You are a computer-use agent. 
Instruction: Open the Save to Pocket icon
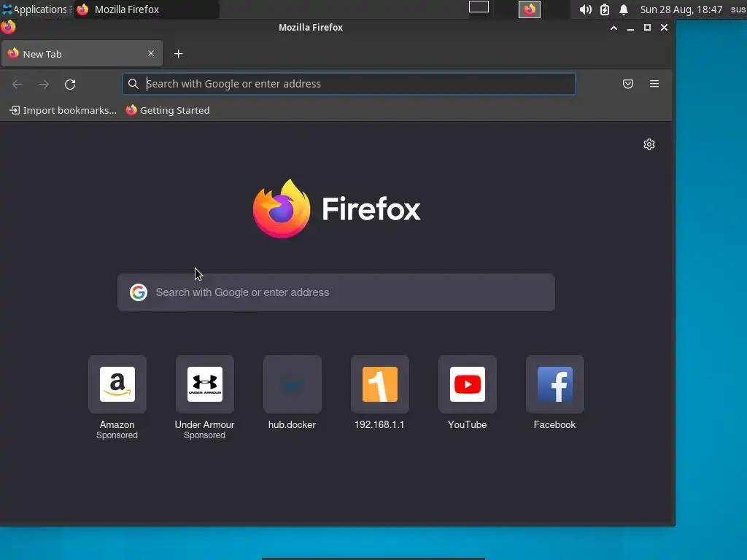tap(628, 85)
